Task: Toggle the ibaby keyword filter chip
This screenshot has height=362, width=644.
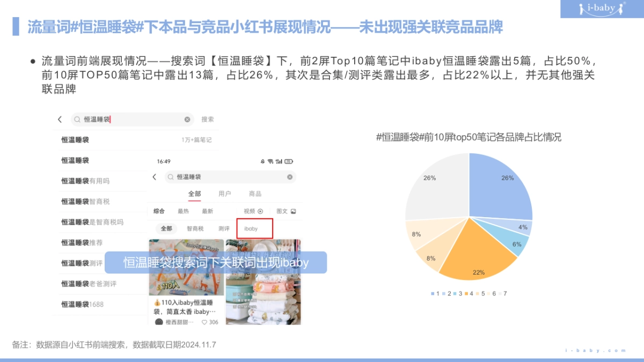Action: click(251, 228)
